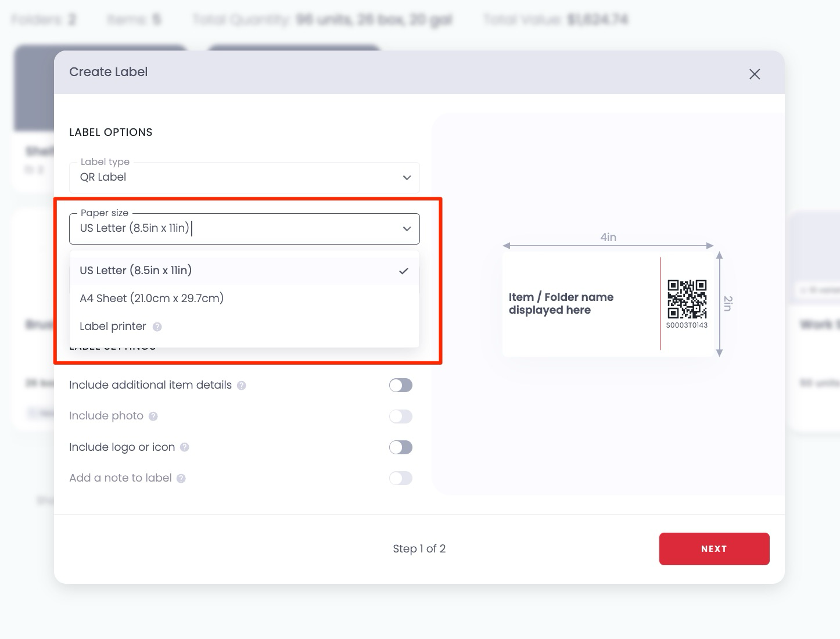Dismiss the Create Label dialog with the X
This screenshot has width=840, height=639.
(x=754, y=74)
